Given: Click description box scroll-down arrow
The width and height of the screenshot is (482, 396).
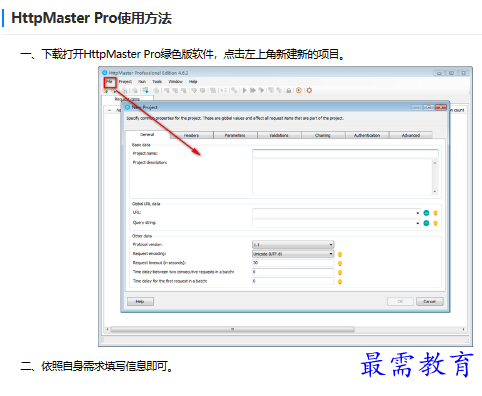Looking at the screenshot, I should pyautogui.click(x=435, y=192).
